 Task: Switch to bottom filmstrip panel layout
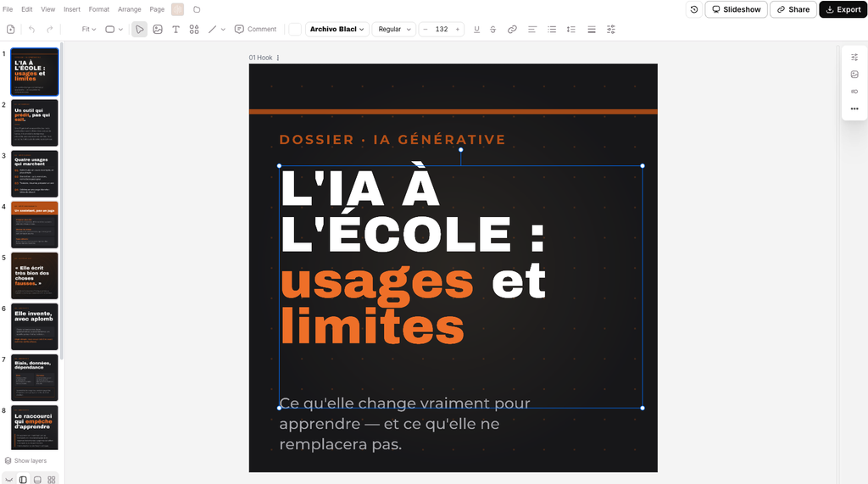37,480
